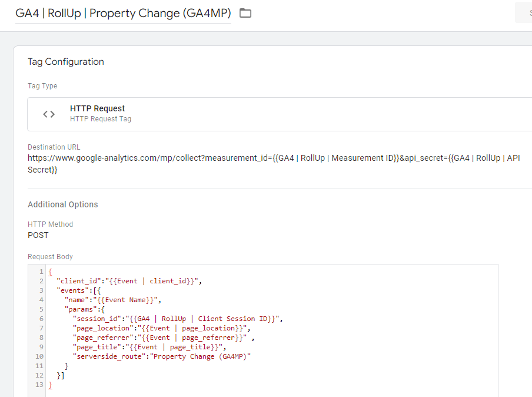Click the session_id line in request body
Image resolution: width=532 pixels, height=397 pixels.
178,319
